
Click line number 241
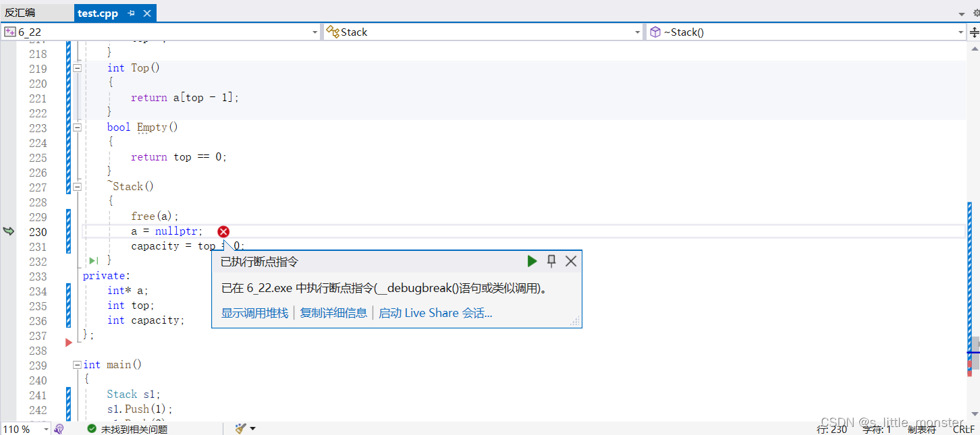coord(38,395)
